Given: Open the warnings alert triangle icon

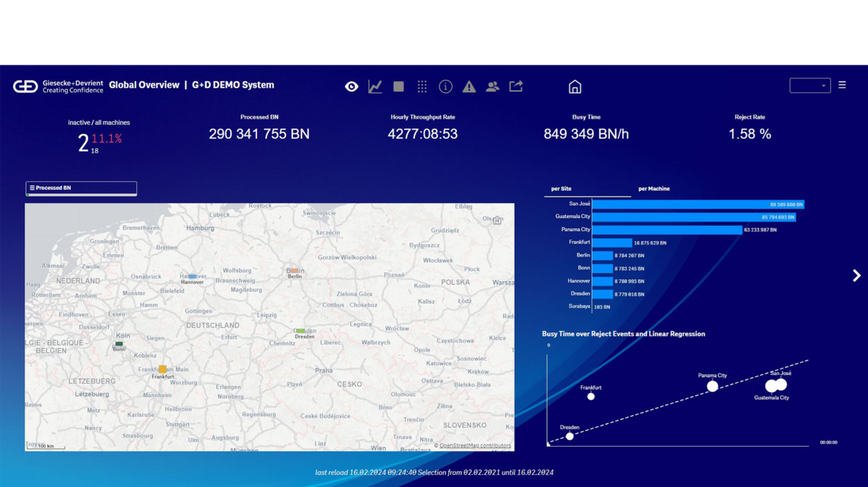Looking at the screenshot, I should (469, 86).
